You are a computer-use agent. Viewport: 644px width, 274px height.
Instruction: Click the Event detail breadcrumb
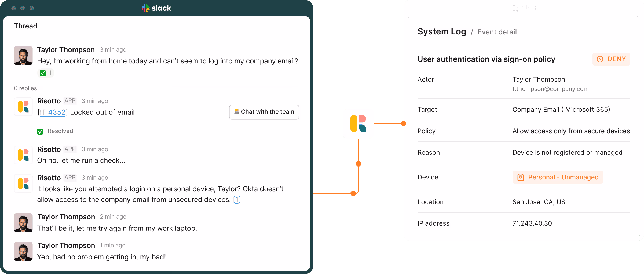(x=497, y=32)
